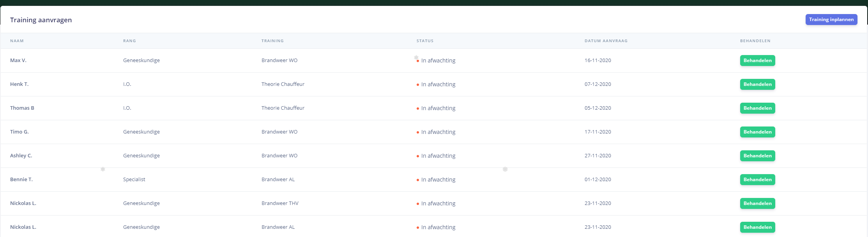Open Behandelen for Timo G.
868x237 pixels.
coord(757,132)
